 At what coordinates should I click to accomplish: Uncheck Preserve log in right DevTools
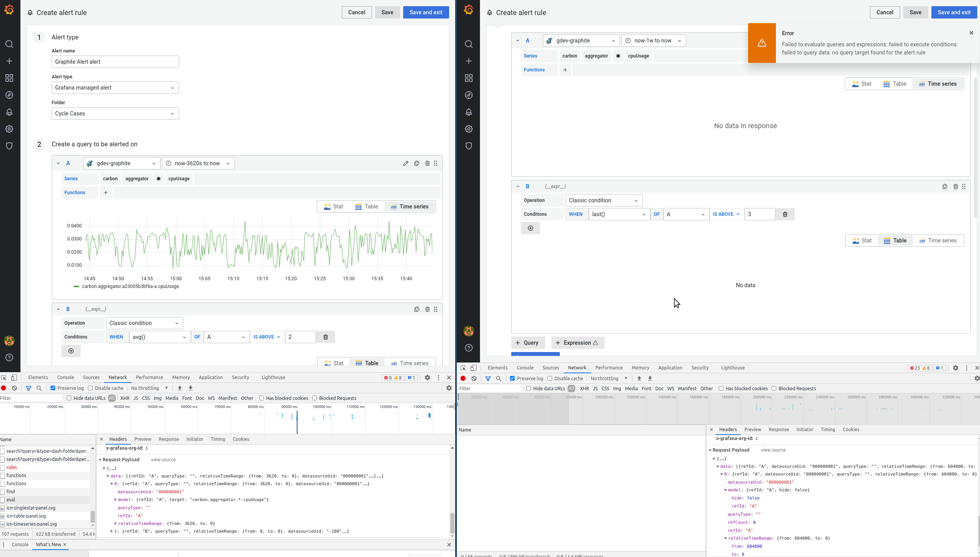(x=512, y=378)
